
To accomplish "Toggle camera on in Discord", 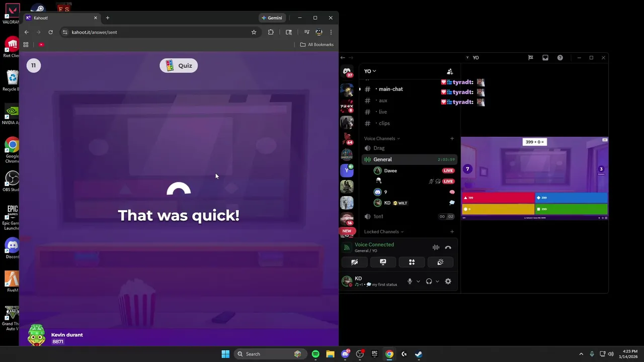I will pos(354,262).
